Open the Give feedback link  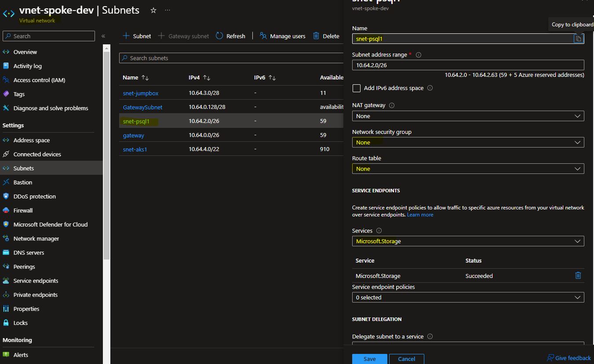tap(569, 358)
